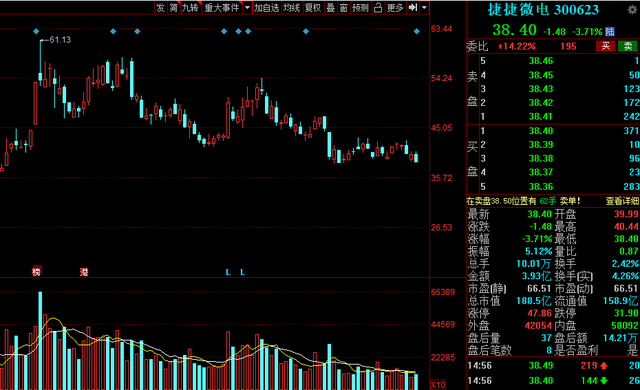Click the 陆 stock connect badge
Viewport: 640px width, 390px height.
(610, 31)
